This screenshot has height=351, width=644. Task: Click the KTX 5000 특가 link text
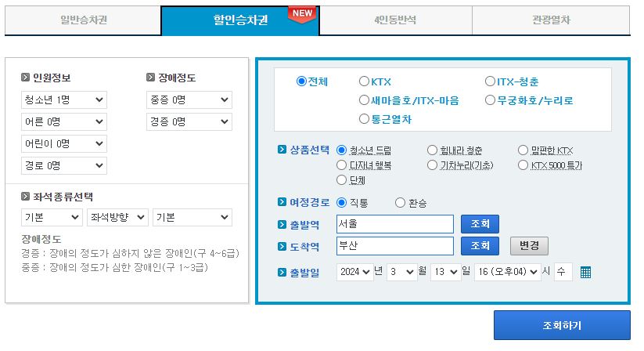tap(556, 165)
